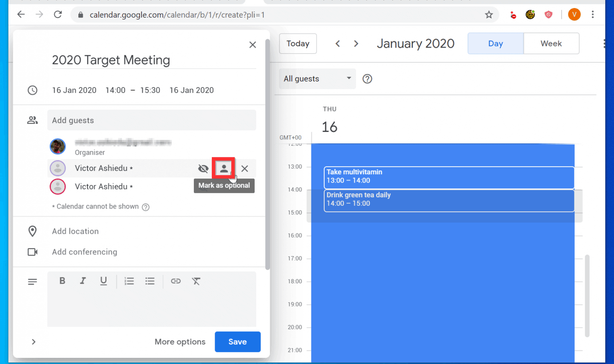Click the January 2020 heading

[415, 44]
